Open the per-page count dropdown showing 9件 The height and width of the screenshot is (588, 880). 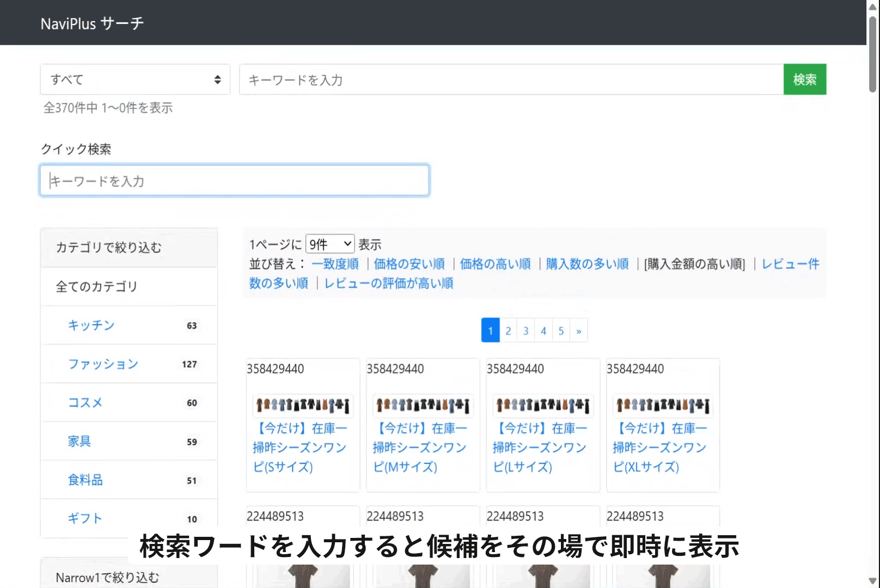click(x=329, y=243)
